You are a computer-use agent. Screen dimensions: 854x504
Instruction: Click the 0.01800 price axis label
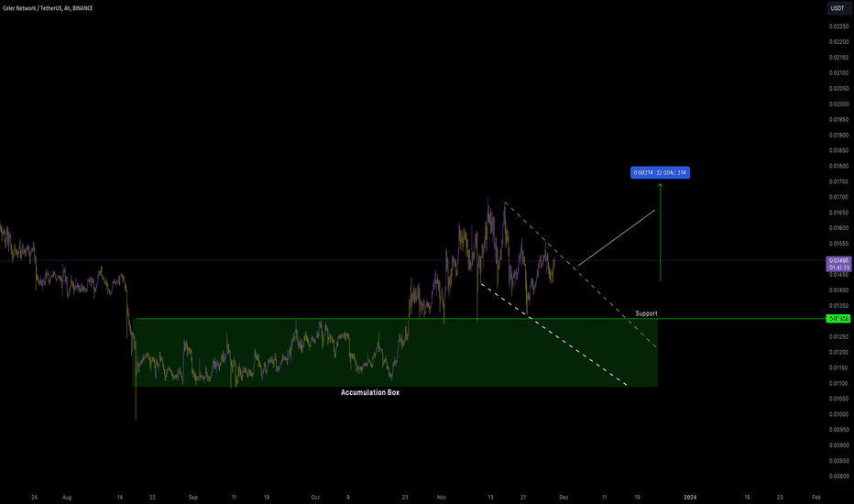coord(838,166)
